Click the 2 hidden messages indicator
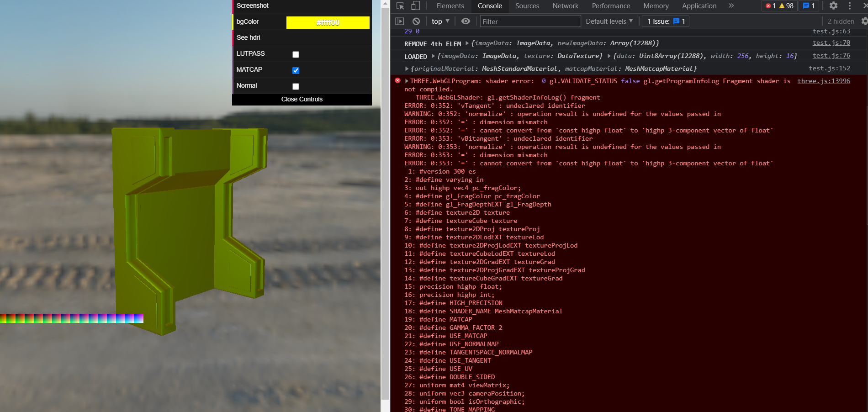The width and height of the screenshot is (868, 412). 841,21
